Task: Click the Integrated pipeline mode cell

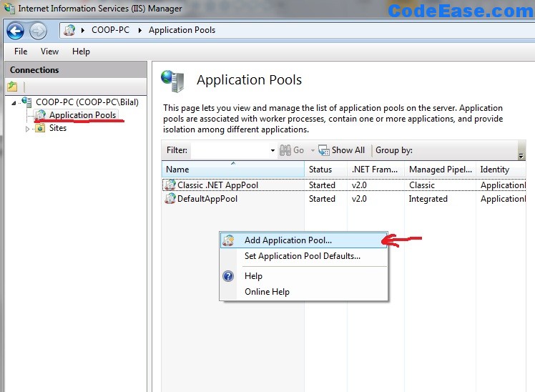Action: click(x=428, y=199)
